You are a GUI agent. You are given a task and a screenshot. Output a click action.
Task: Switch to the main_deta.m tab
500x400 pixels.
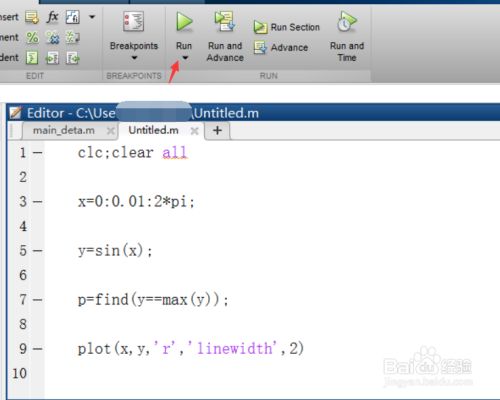(x=63, y=130)
